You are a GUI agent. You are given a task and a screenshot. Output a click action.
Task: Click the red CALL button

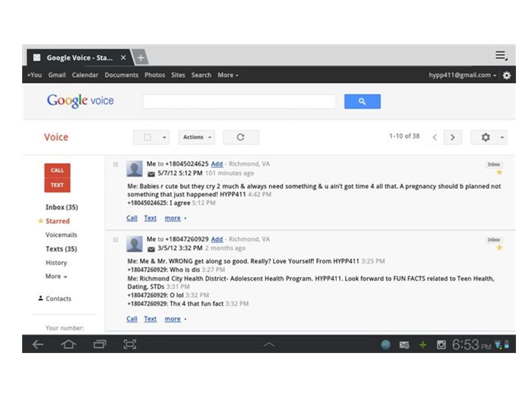coord(57,170)
